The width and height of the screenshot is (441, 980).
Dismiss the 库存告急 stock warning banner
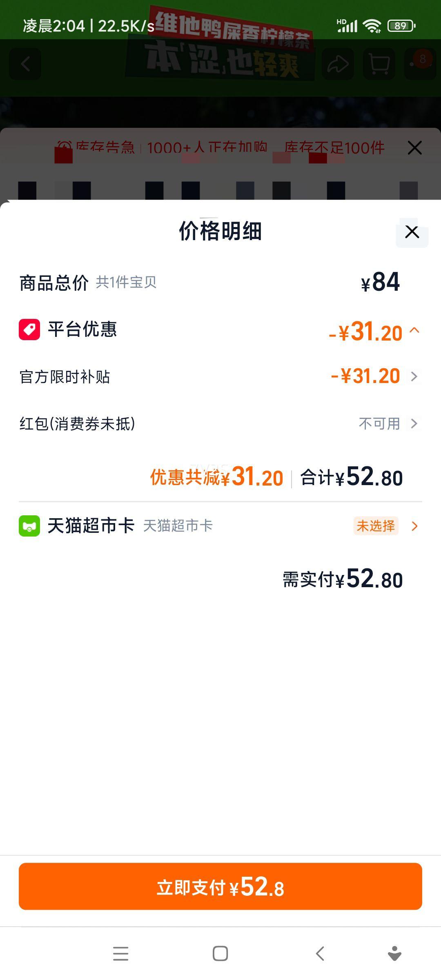pyautogui.click(x=414, y=148)
